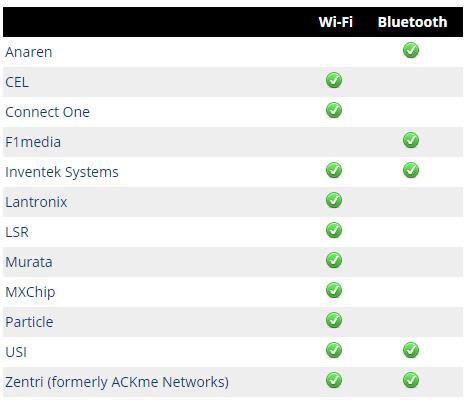Click Connect One's Wi-Fi checkmark icon
465x403 pixels.
334,110
